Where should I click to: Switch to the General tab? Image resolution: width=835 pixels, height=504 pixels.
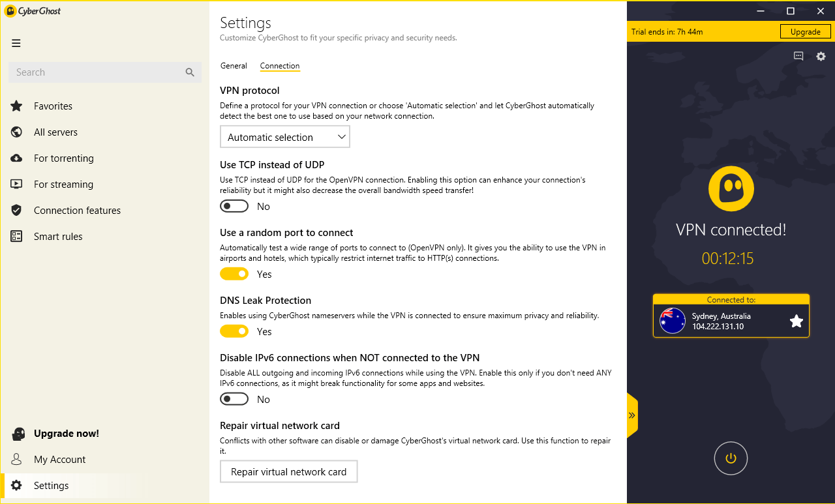pyautogui.click(x=234, y=66)
